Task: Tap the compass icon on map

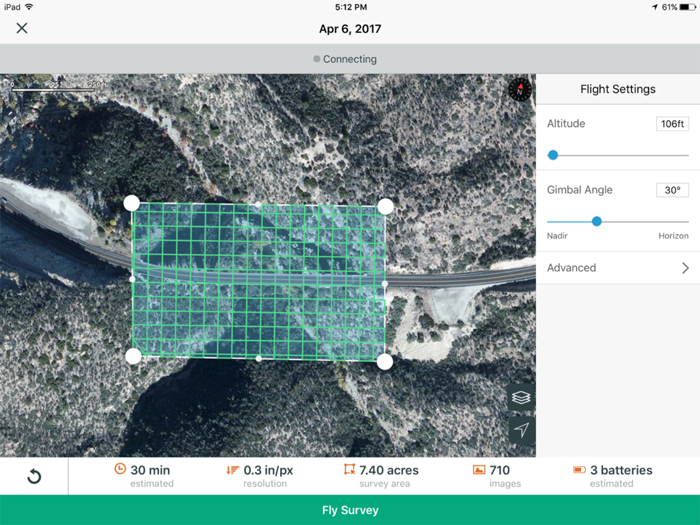Action: [519, 90]
